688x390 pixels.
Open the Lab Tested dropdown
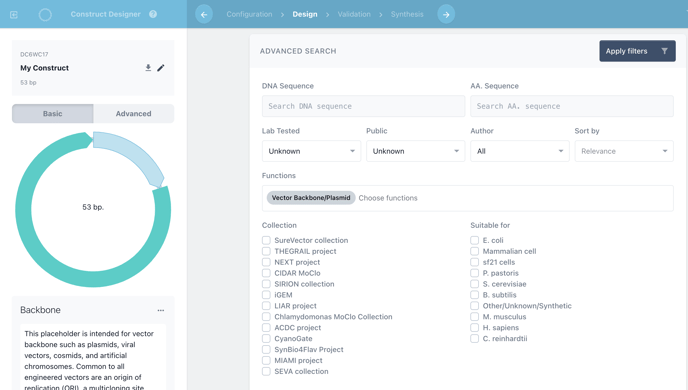pos(311,151)
